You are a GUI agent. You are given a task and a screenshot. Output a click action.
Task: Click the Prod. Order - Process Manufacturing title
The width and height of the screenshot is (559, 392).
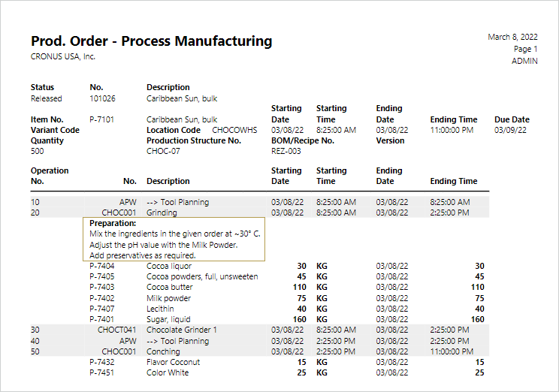[151, 41]
